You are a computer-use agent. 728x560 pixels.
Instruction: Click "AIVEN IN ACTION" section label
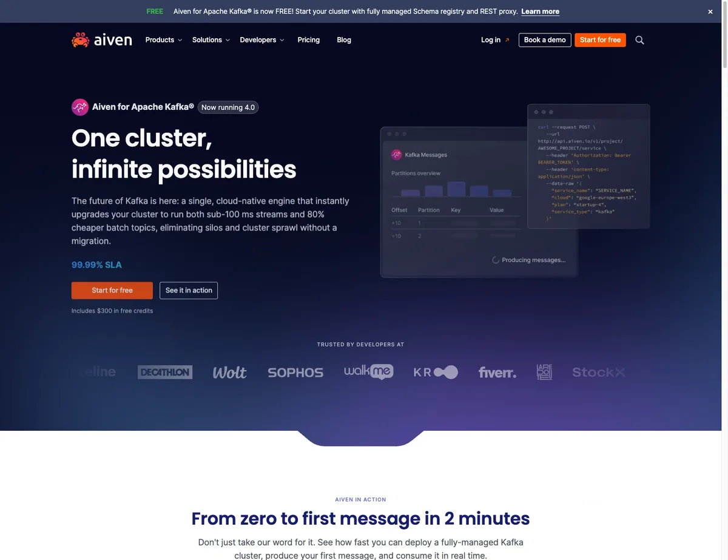[x=360, y=500]
